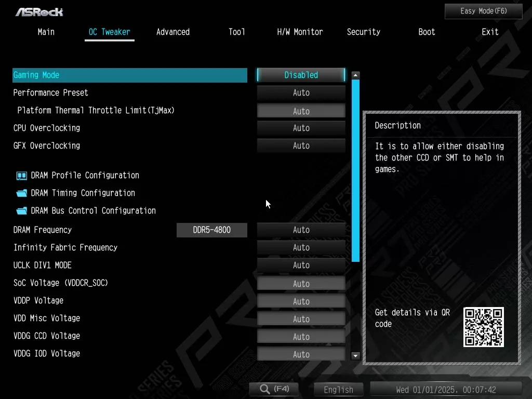Screen dimensions: 532x399
Task: Click the ASRock logo
Action: (x=39, y=11)
